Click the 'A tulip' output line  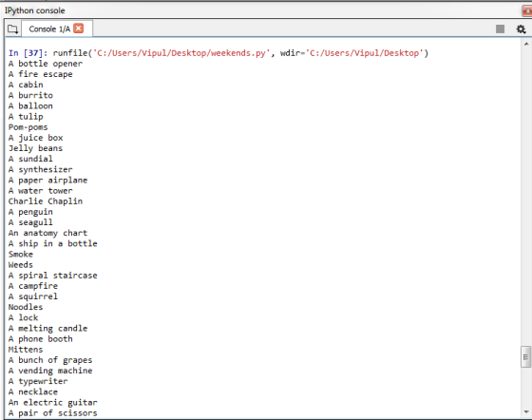pyautogui.click(x=26, y=117)
